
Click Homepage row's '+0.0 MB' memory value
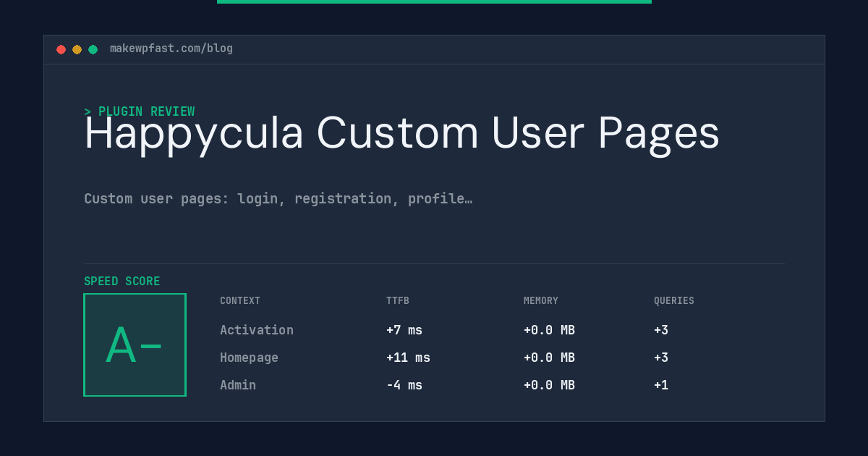[x=549, y=358]
